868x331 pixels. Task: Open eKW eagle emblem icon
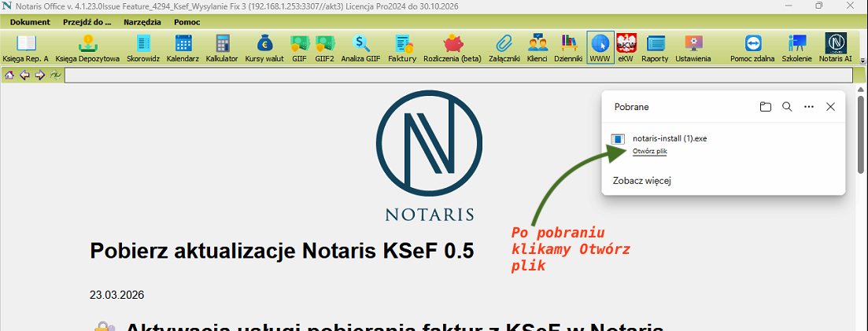tap(626, 47)
